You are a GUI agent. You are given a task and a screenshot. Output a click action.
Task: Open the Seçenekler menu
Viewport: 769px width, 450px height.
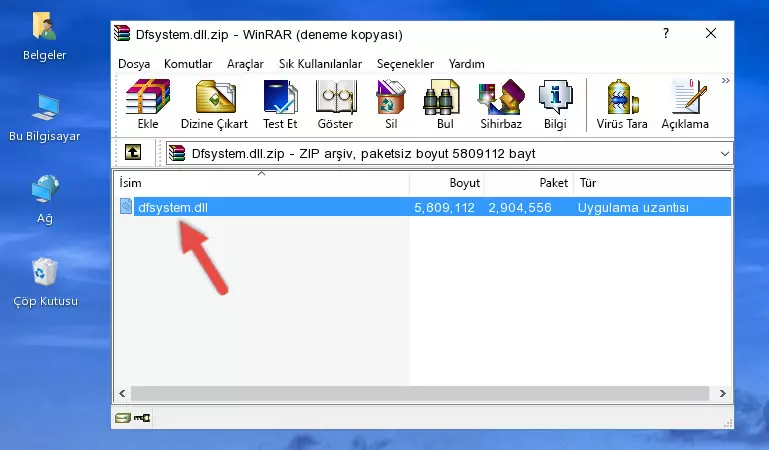(x=405, y=64)
